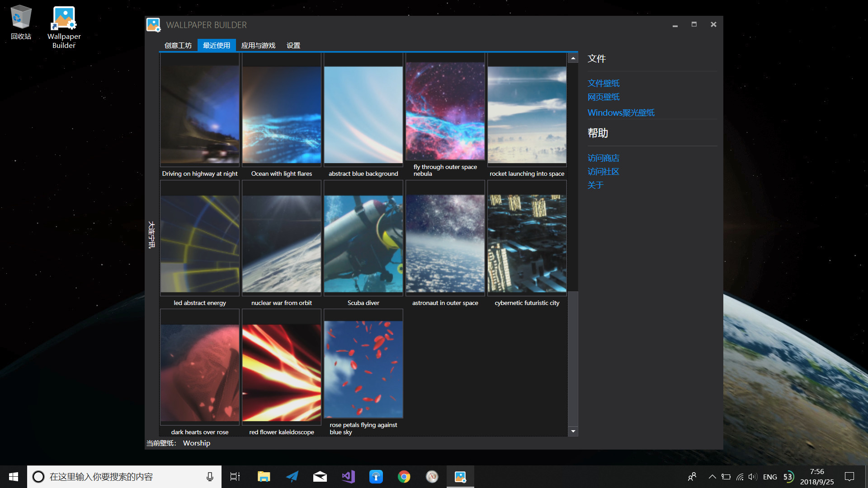Screen dimensions: 868x488
Task: Choose the astronaut in outer space wallpaper
Action: (x=445, y=238)
